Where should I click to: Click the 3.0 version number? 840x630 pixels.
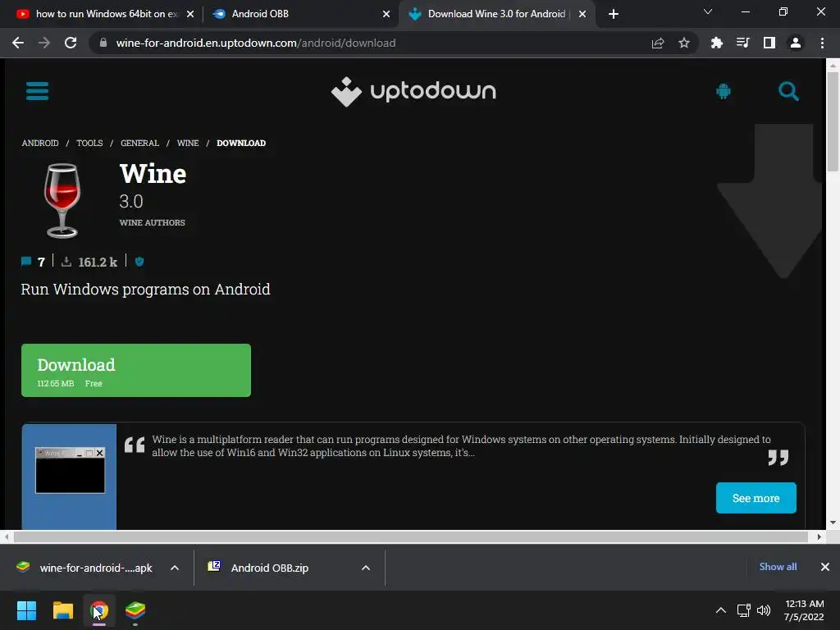131,202
